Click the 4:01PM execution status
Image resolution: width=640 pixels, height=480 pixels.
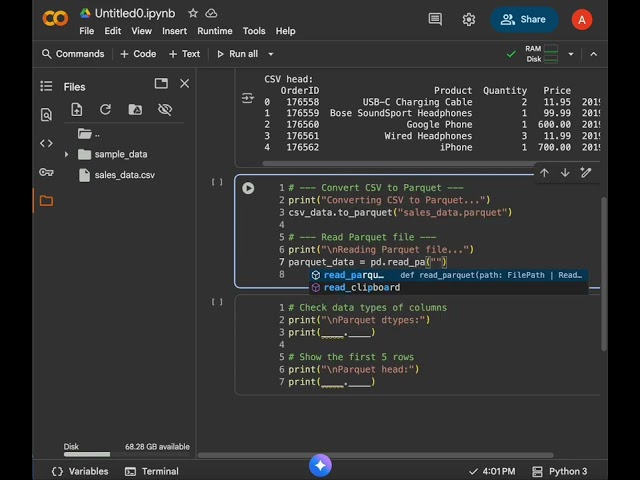coord(492,471)
